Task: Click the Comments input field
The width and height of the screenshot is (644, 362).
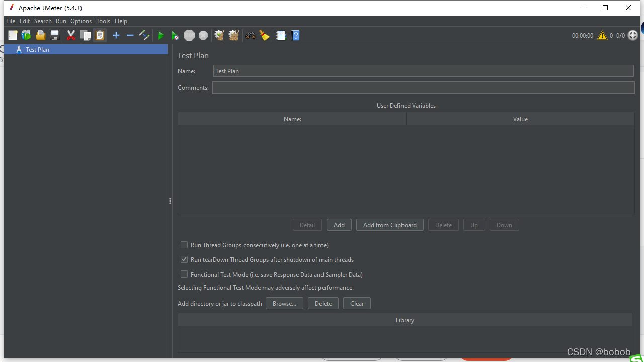Action: 423,88
